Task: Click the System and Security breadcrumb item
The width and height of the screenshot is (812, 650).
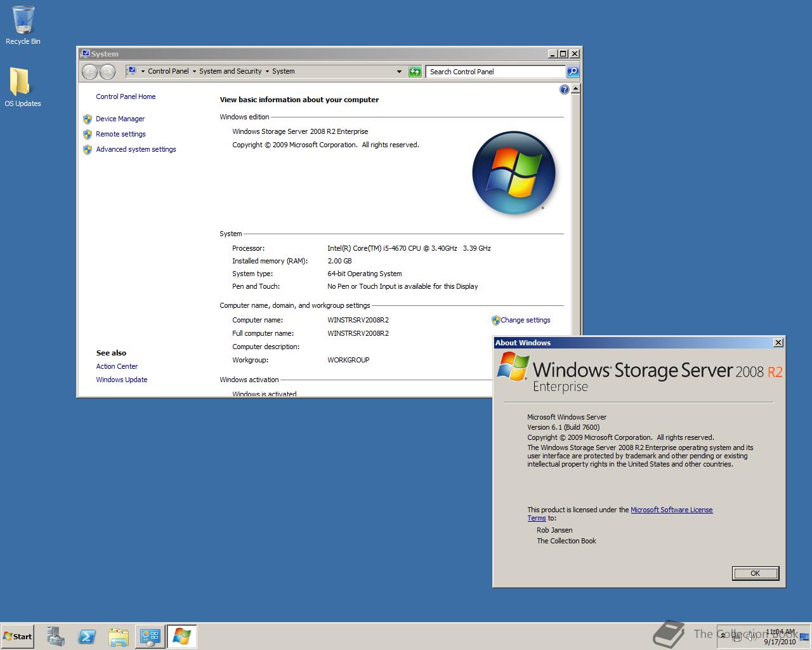Action: [x=230, y=72]
